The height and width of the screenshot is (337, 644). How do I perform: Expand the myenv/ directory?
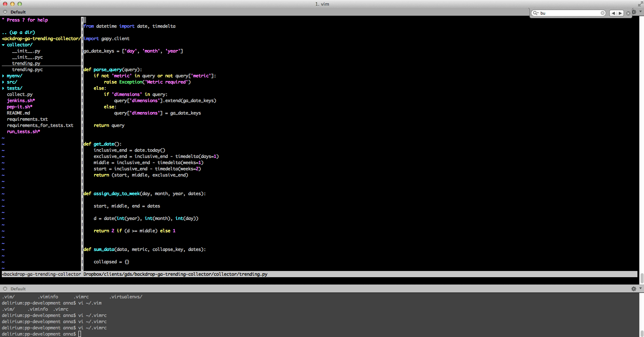[x=4, y=76]
